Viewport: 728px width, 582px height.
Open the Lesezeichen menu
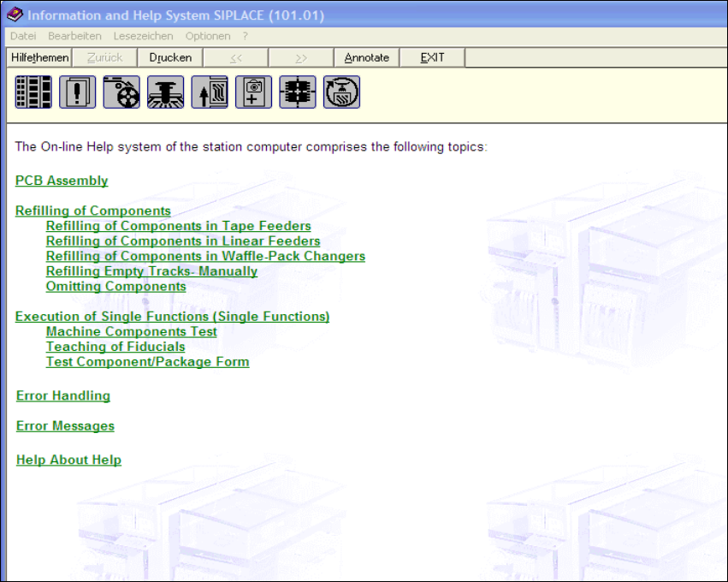pos(144,36)
